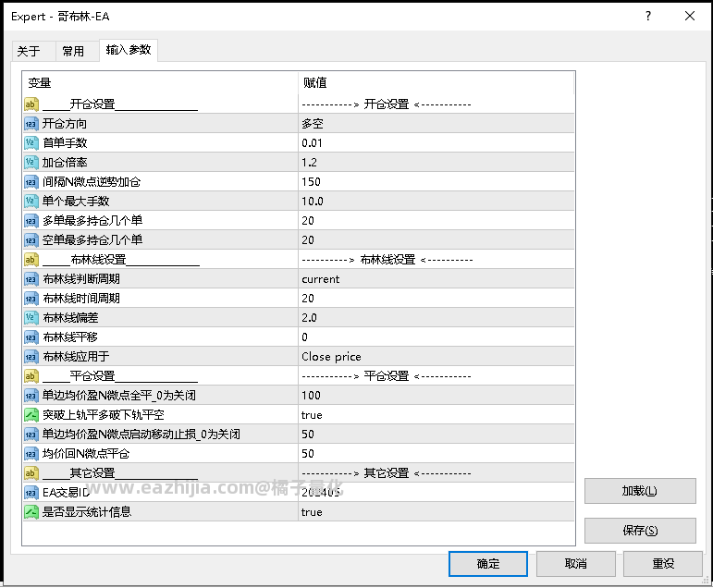The image size is (713, 588).
Task: Select the 均价回N微点平仓 variable name
Action: (86, 453)
